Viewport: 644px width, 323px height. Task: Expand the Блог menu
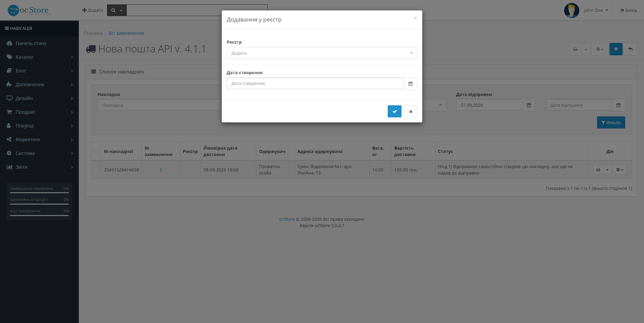(x=39, y=71)
